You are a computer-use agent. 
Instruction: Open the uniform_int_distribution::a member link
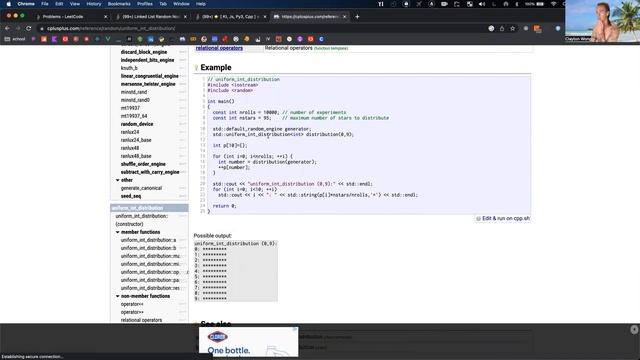pos(148,240)
